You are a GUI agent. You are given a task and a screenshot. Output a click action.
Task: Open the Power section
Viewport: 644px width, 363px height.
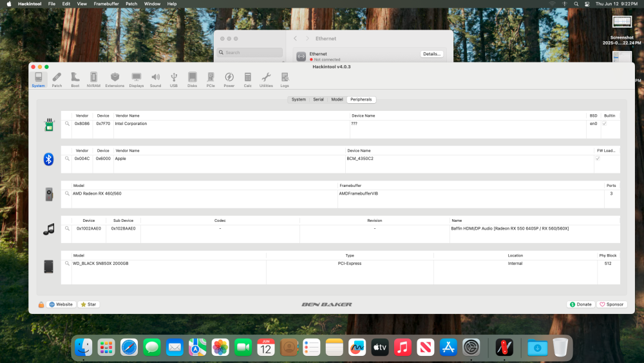pos(229,80)
